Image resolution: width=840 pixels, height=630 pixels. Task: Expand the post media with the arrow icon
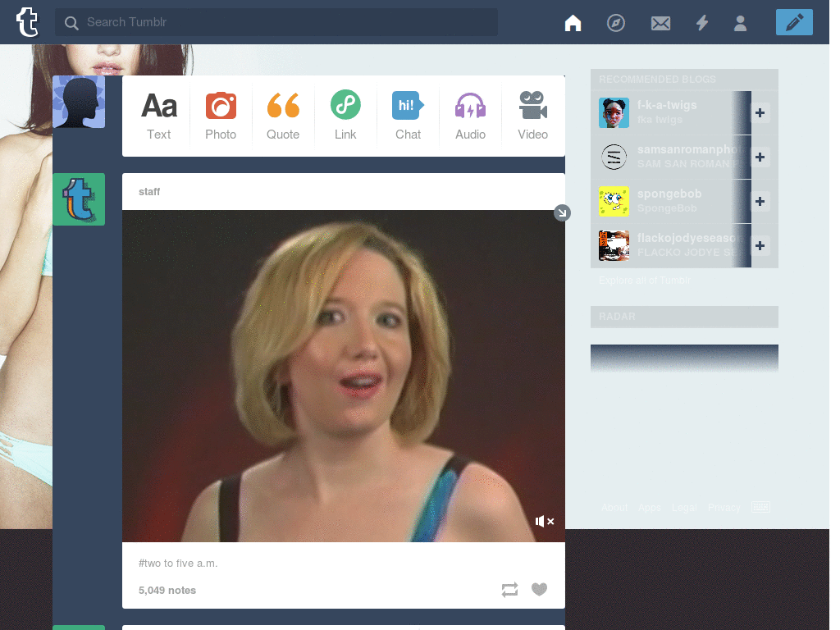click(562, 213)
